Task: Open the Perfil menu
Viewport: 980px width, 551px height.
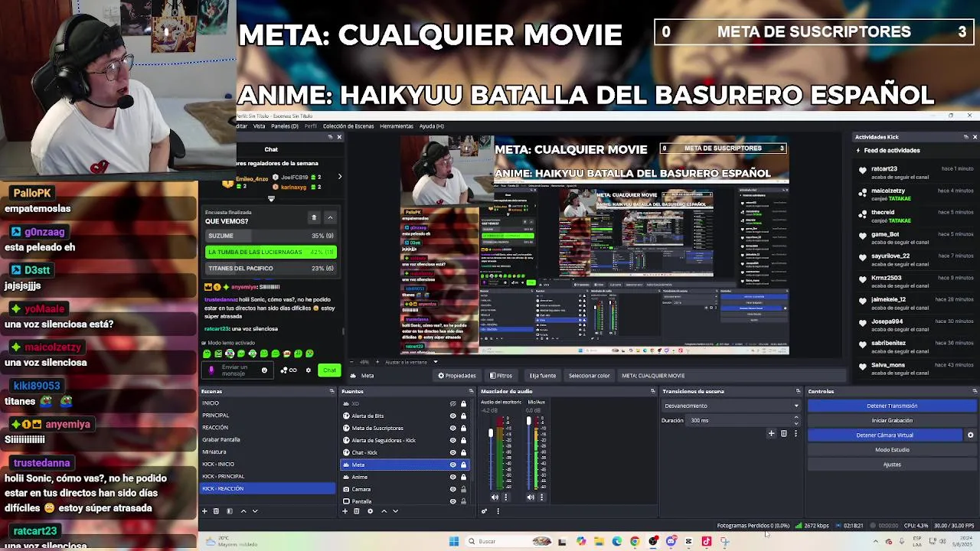Action: pyautogui.click(x=310, y=126)
